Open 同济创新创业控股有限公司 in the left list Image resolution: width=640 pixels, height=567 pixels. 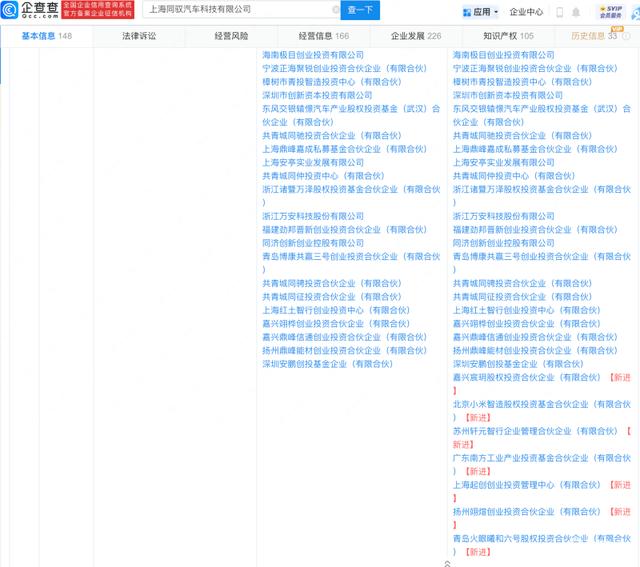click(x=313, y=243)
